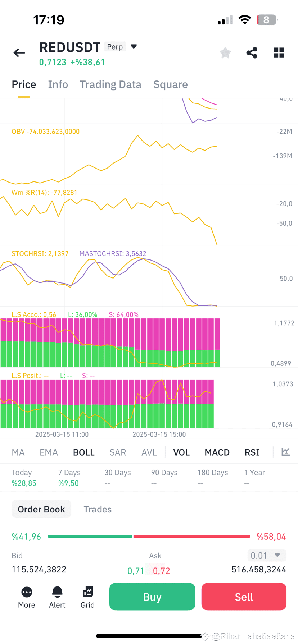Open the 0.01 price precision dropdown

(x=267, y=555)
